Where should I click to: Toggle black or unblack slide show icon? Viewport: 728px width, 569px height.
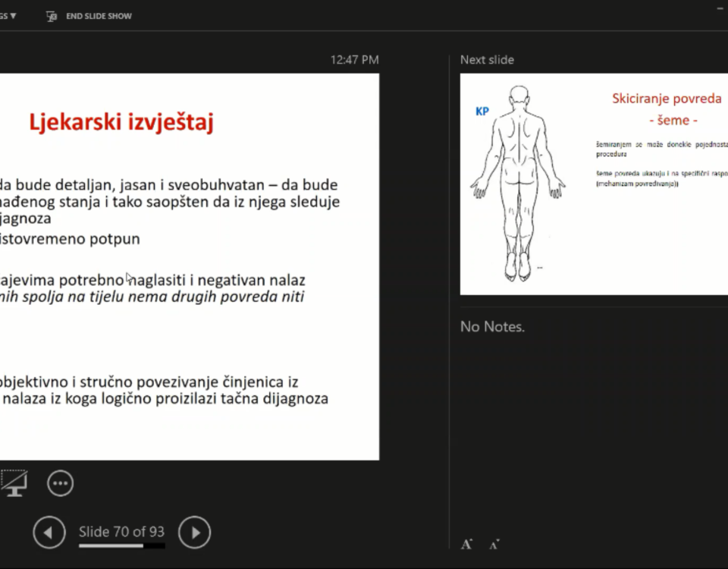click(14, 483)
